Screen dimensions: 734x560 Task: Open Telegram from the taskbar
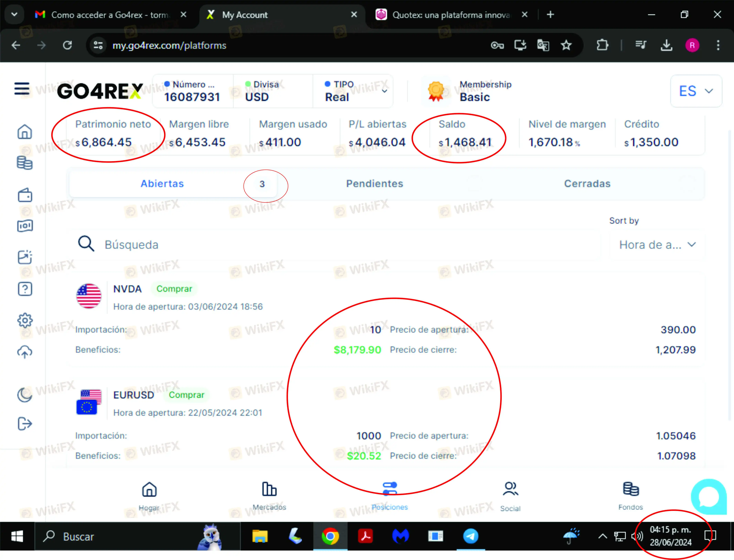[471, 536]
